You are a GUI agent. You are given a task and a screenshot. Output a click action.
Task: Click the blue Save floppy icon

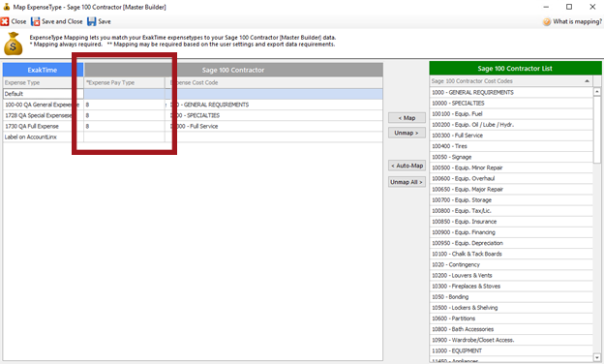pos(92,21)
